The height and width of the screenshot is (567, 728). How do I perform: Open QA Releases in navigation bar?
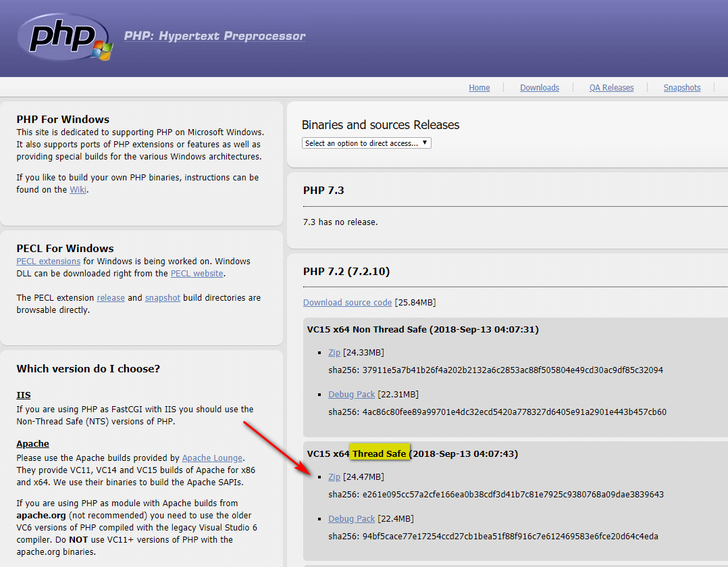point(611,88)
